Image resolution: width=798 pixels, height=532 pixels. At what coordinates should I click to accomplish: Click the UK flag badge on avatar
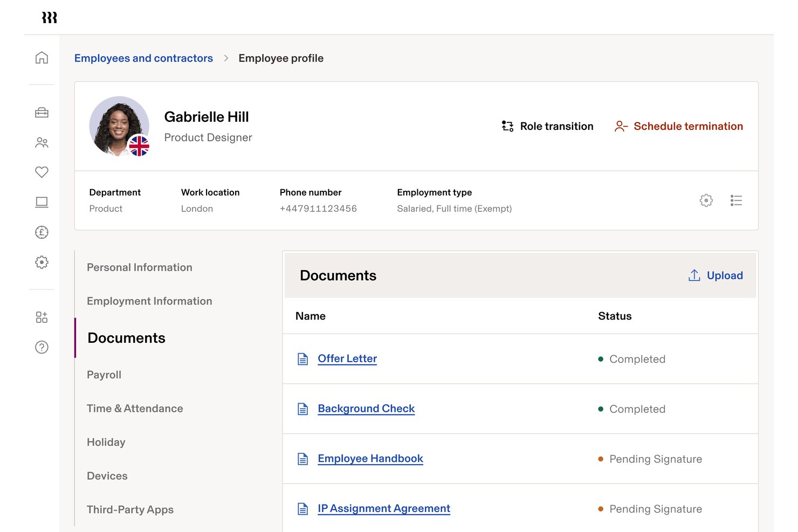pos(139,146)
